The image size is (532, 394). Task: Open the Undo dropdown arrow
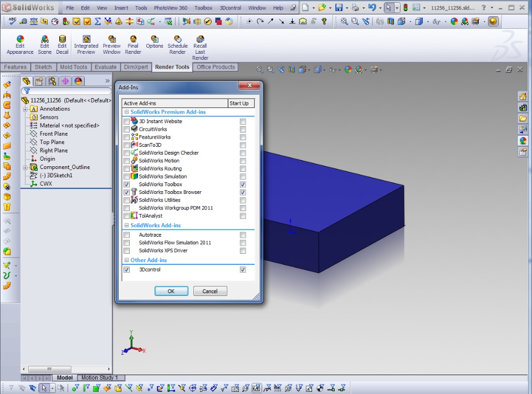tap(380, 8)
